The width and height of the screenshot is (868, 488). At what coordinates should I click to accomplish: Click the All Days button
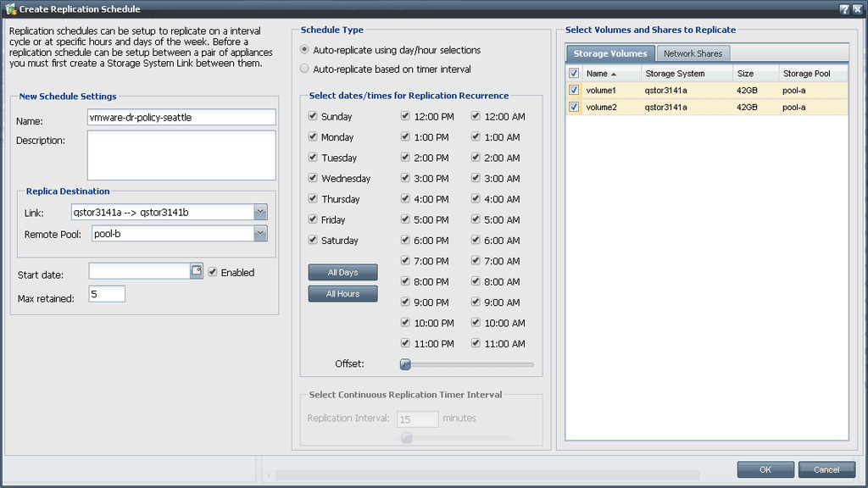342,272
